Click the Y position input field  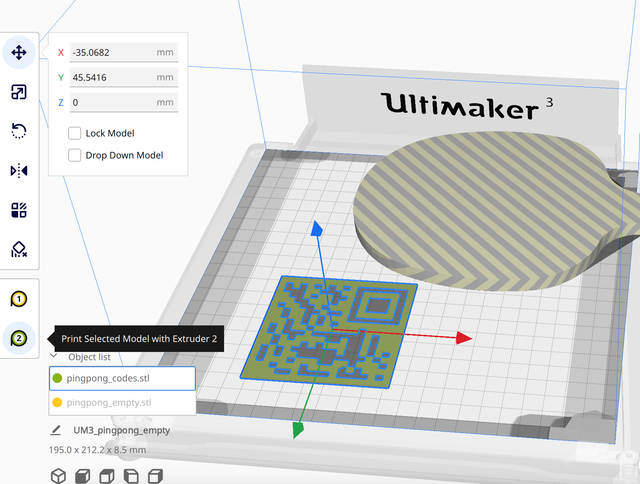(124, 77)
